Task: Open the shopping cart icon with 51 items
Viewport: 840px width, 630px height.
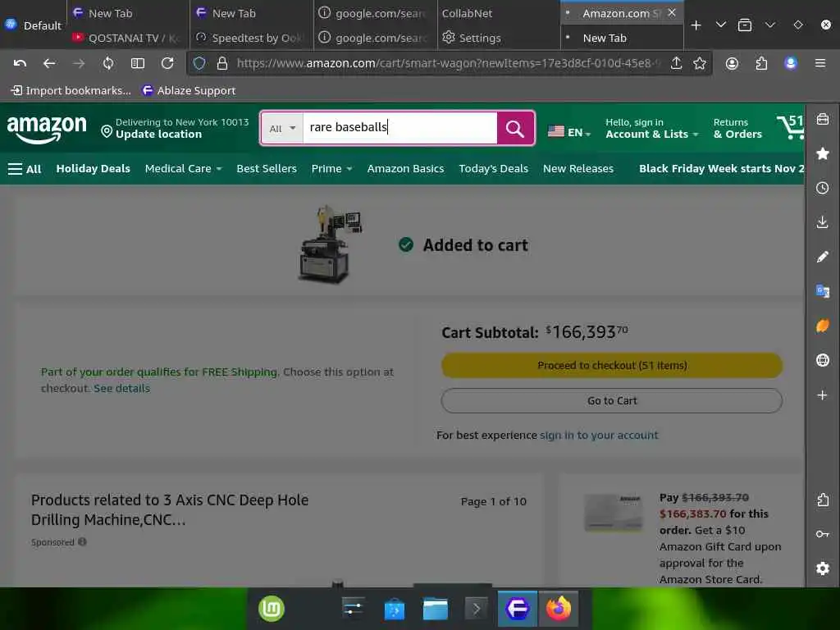Action: click(x=791, y=127)
